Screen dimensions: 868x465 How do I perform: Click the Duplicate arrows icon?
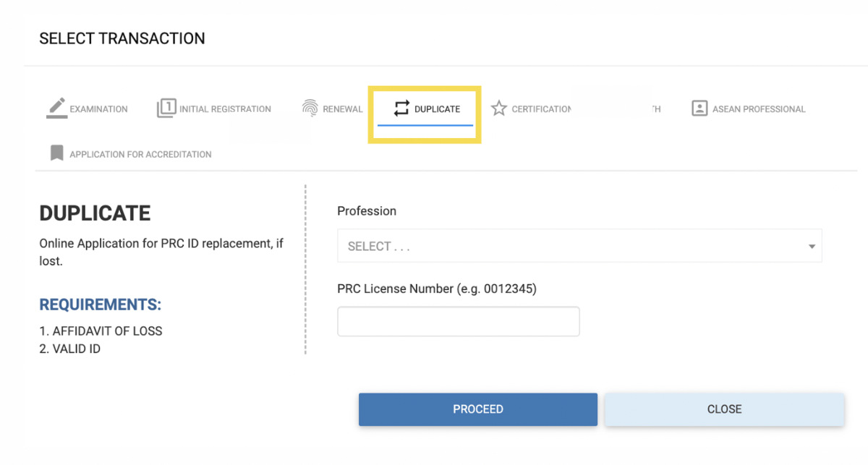[402, 107]
